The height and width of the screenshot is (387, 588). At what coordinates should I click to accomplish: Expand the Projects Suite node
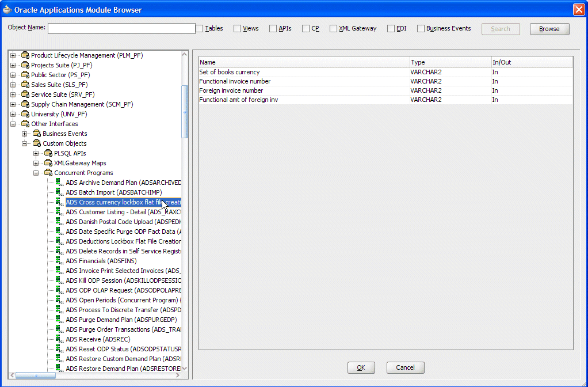[x=13, y=65]
